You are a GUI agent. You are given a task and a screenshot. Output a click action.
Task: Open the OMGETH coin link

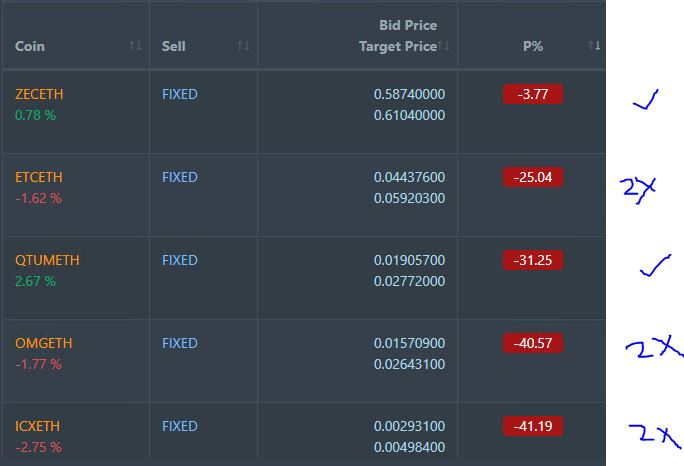(44, 343)
